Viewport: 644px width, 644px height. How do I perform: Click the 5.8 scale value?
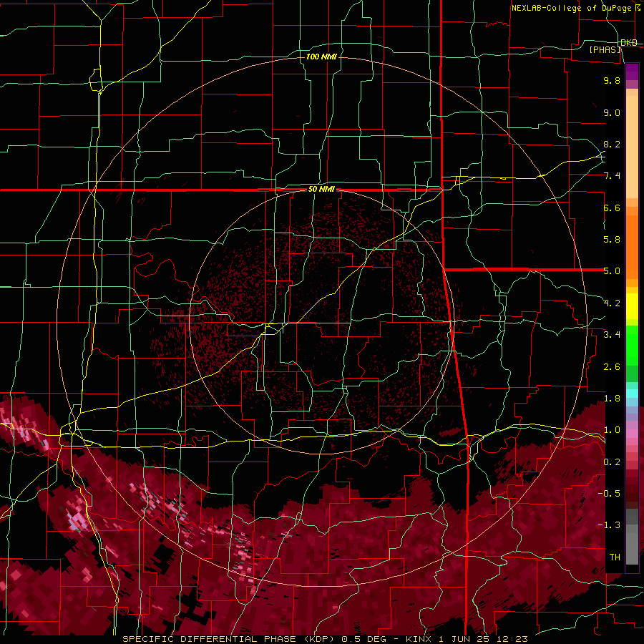pyautogui.click(x=612, y=240)
